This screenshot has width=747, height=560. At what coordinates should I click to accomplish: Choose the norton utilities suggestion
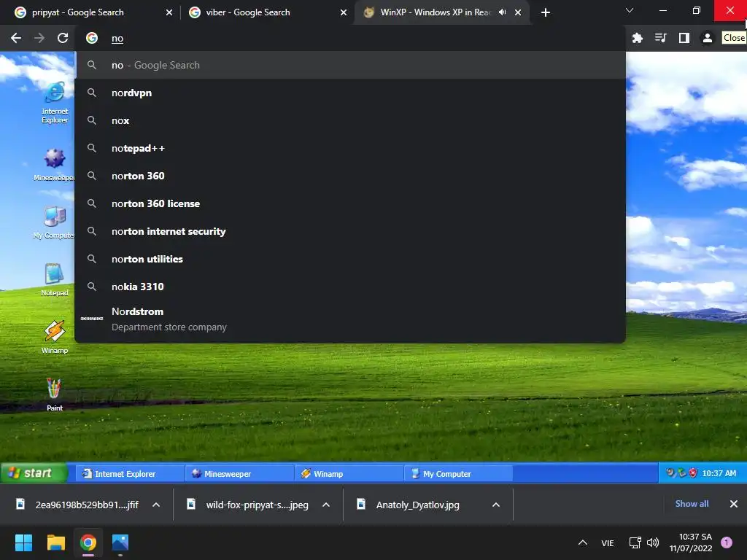point(350,259)
